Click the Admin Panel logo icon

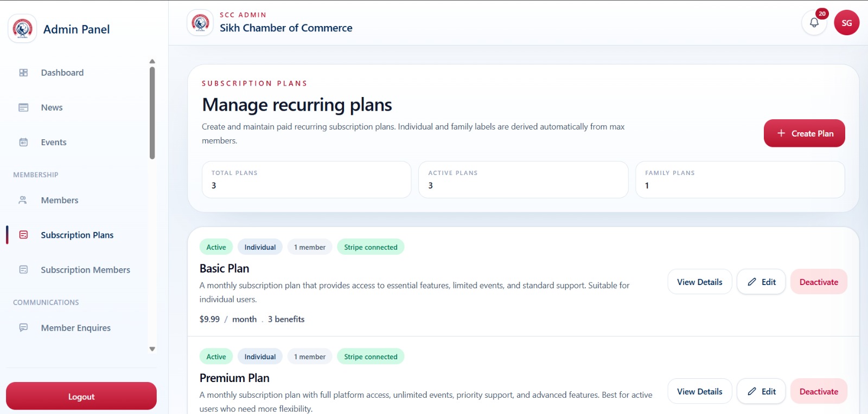(22, 28)
